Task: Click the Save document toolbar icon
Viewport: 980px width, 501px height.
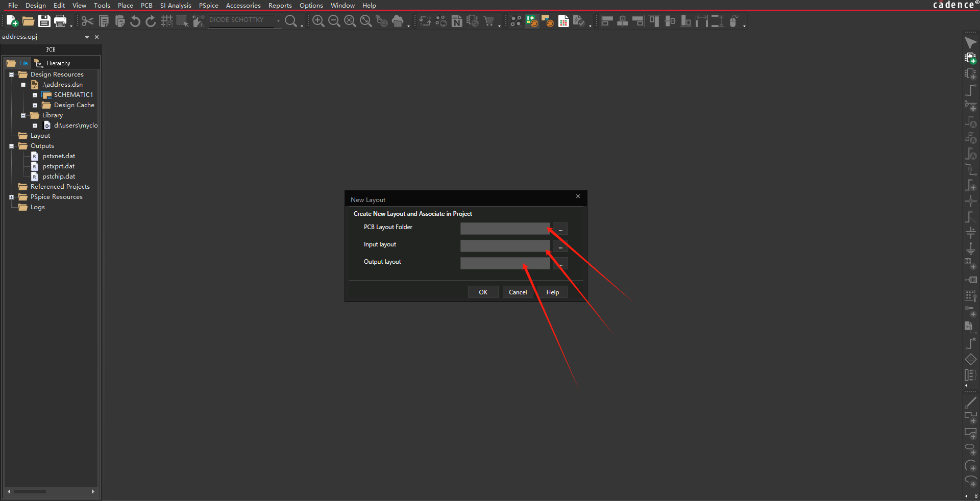Action: point(44,21)
